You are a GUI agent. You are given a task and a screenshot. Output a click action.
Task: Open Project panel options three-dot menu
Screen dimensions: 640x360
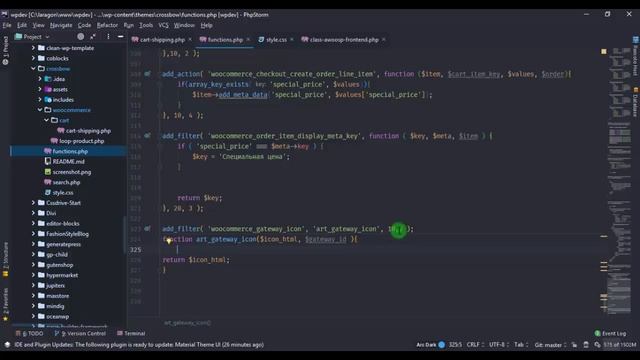coord(108,37)
